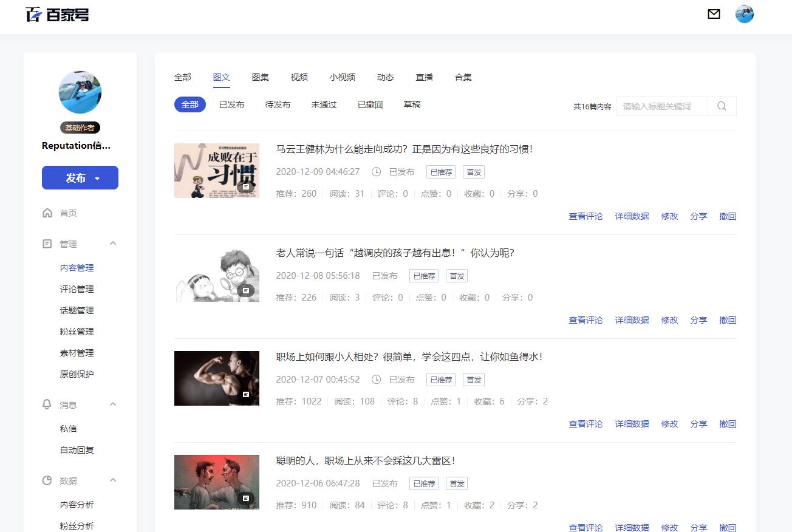The image size is (792, 532).
Task: Open the 聪明的人 article thumbnail
Action: [x=217, y=482]
